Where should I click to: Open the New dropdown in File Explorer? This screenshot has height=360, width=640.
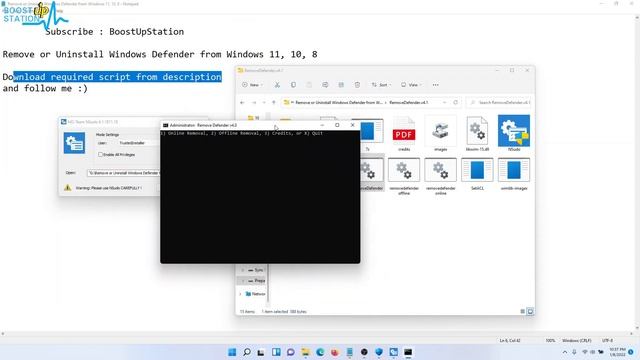point(252,85)
